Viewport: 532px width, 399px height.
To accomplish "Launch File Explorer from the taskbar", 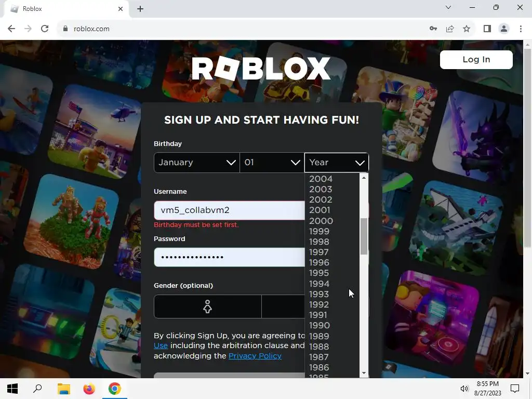I will tap(63, 389).
